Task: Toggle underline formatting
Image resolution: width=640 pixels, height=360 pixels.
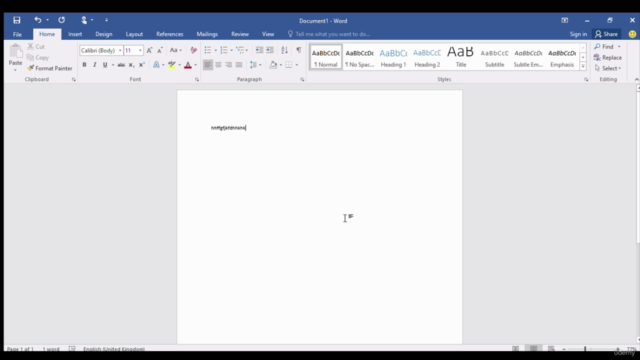Action: pyautogui.click(x=105, y=65)
